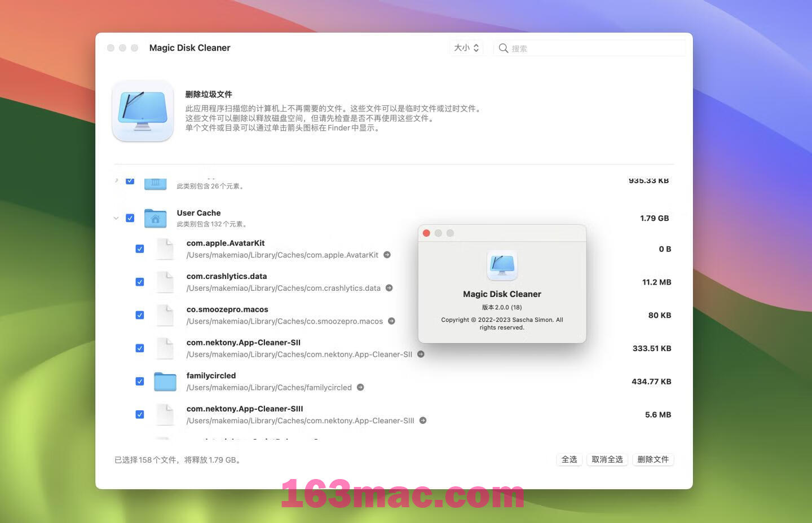Reveal com.apple.AvatarKit in Finder arrow
The image size is (812, 523).
pos(387,255)
